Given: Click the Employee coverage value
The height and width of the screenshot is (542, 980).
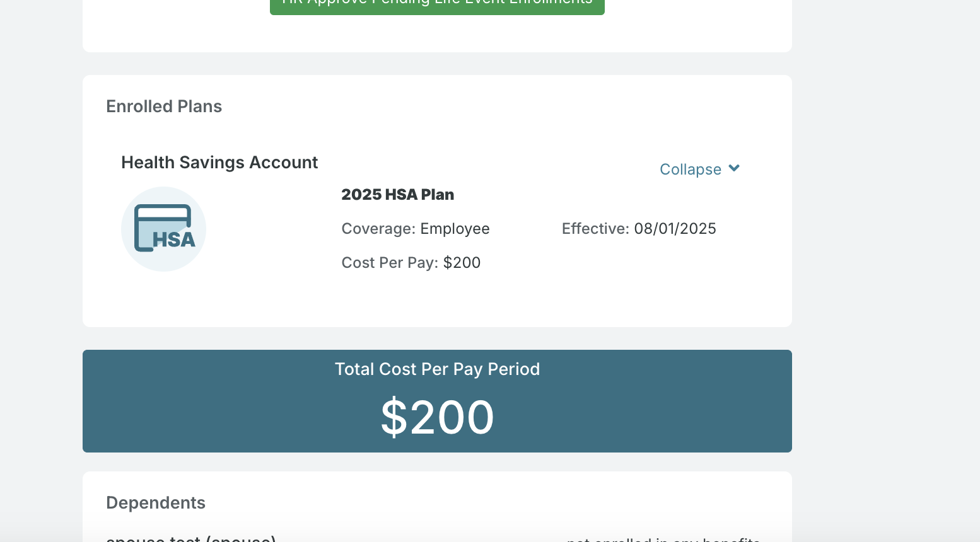Looking at the screenshot, I should click(x=455, y=229).
